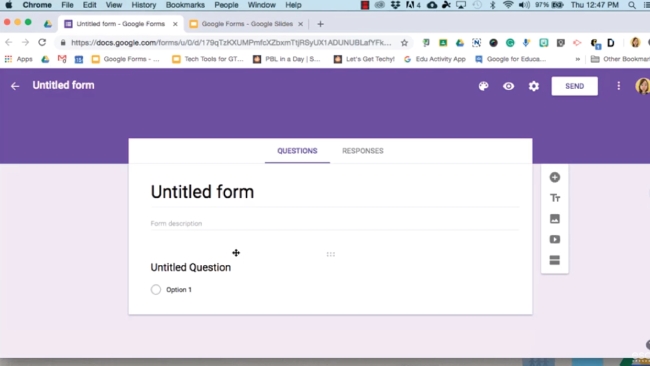Open the Bookmarks menu

[x=185, y=5]
